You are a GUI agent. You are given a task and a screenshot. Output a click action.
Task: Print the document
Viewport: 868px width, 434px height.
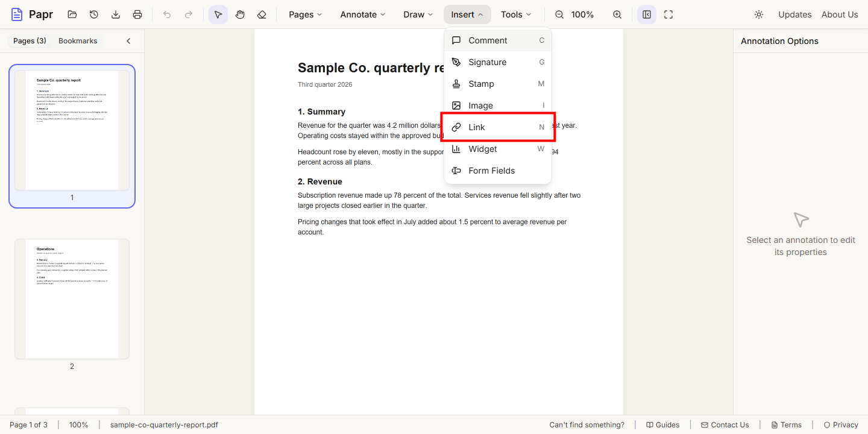[x=137, y=14]
